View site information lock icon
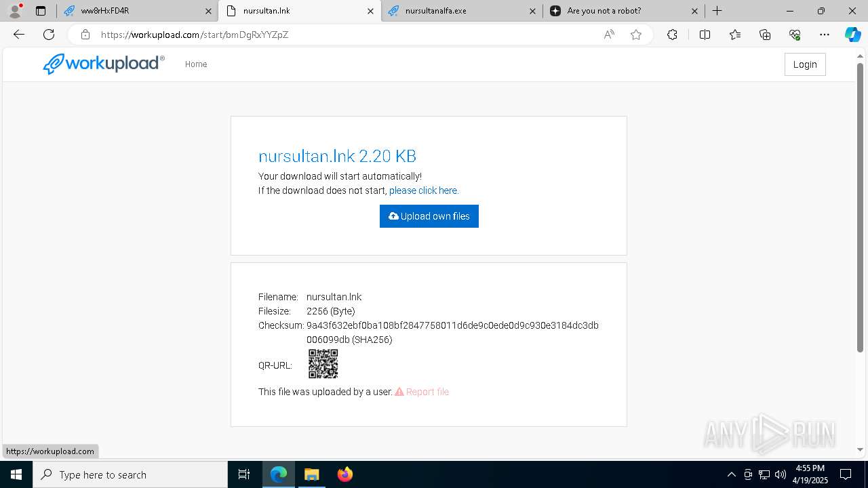The image size is (868, 488). click(x=85, y=35)
